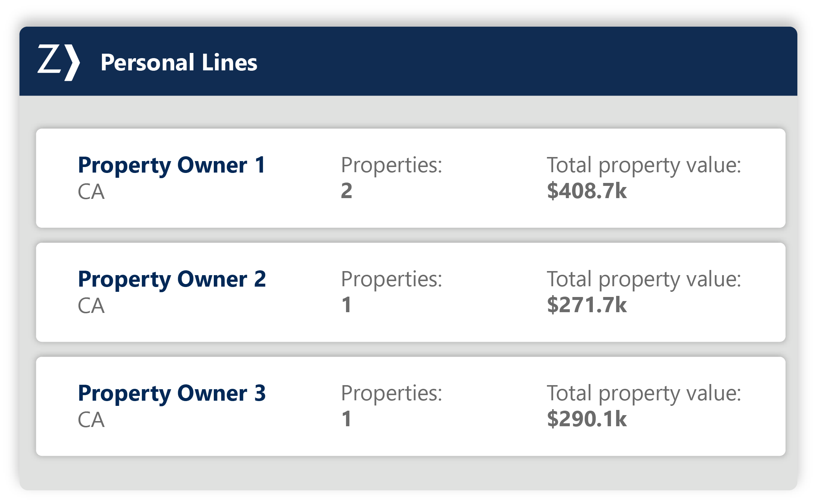Open the Property Owner 2 link
The height and width of the screenshot is (504, 817).
click(172, 279)
